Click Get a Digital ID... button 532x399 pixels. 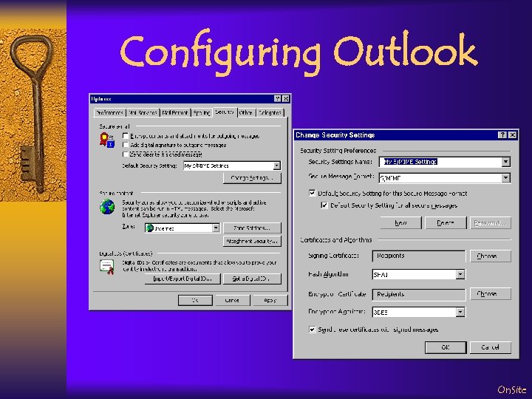[x=252, y=279]
